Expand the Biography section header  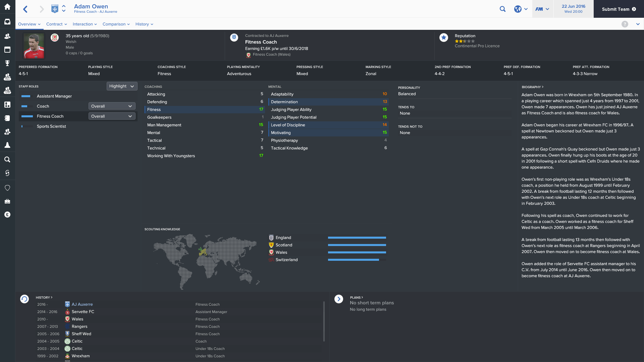point(532,87)
